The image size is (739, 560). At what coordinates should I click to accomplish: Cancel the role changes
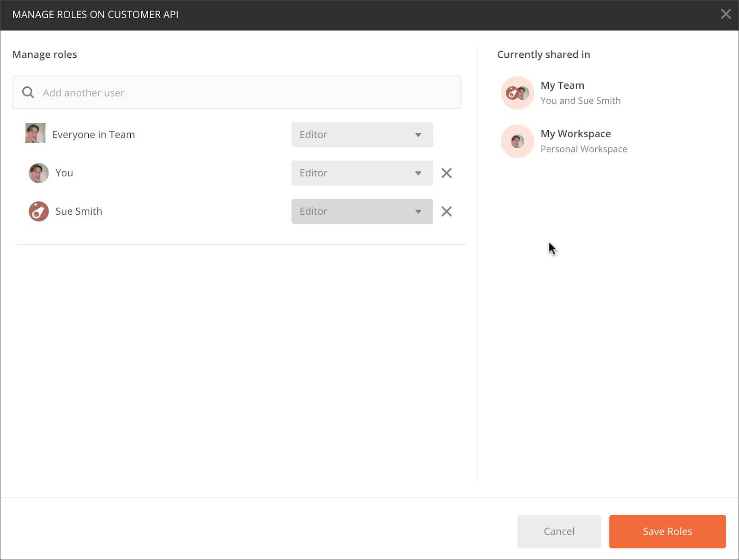pyautogui.click(x=559, y=531)
